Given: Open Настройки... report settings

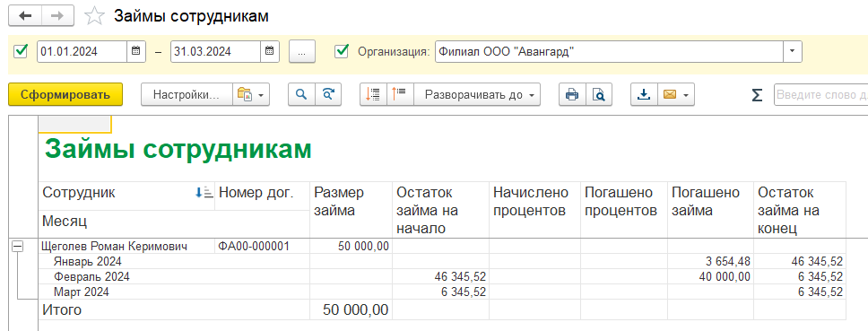Looking at the screenshot, I should [x=187, y=95].
